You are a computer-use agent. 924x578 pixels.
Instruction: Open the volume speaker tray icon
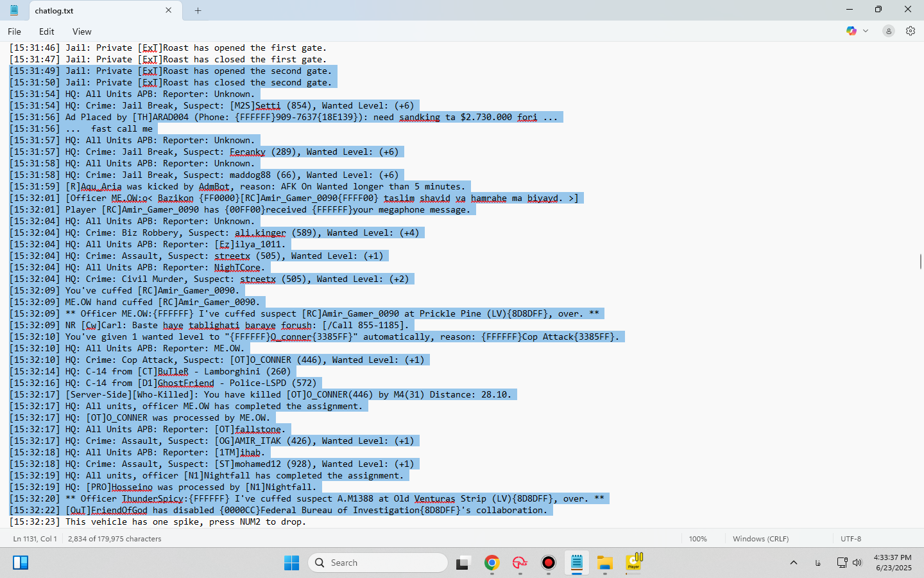point(857,563)
